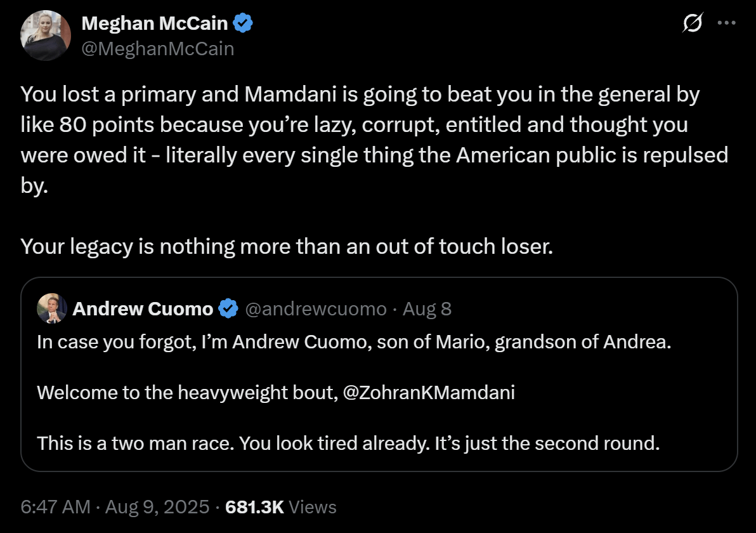The image size is (756, 533).
Task: Open the Meghan McCain display name
Action: (x=154, y=23)
